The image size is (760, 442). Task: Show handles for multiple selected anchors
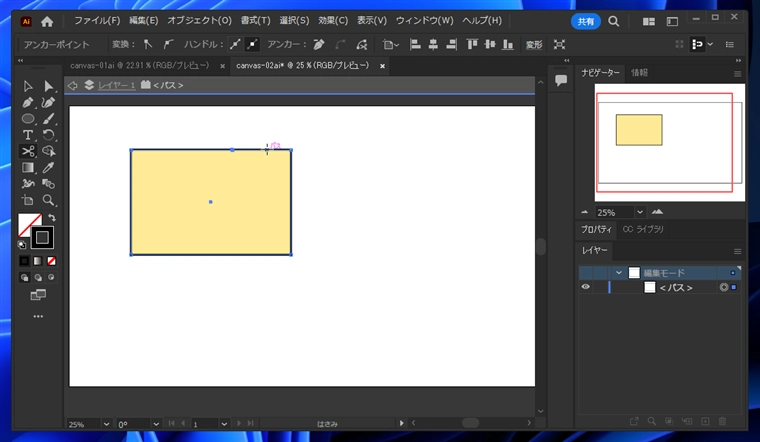pos(235,45)
